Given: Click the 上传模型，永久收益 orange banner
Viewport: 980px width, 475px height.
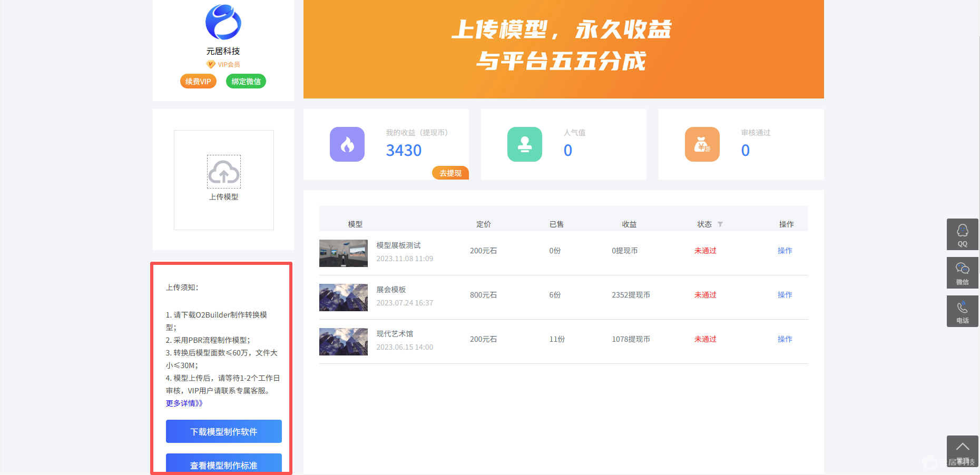Looking at the screenshot, I should 564,49.
